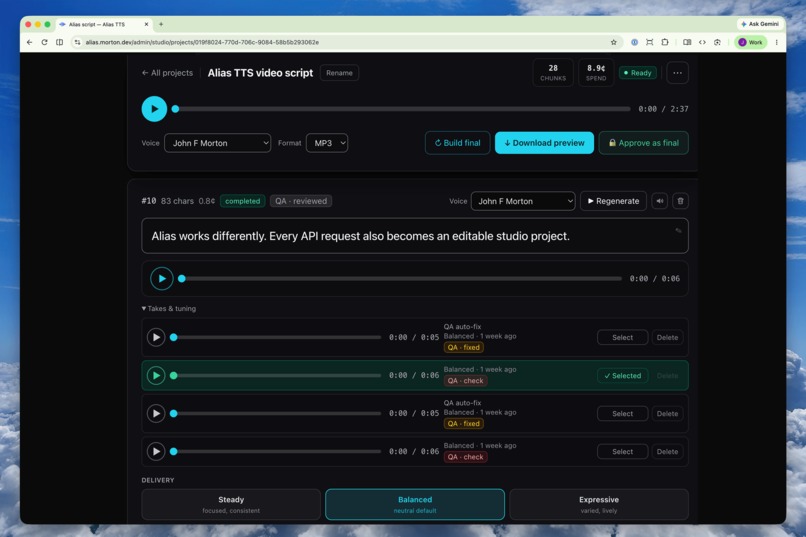Click the Rename button

click(339, 73)
